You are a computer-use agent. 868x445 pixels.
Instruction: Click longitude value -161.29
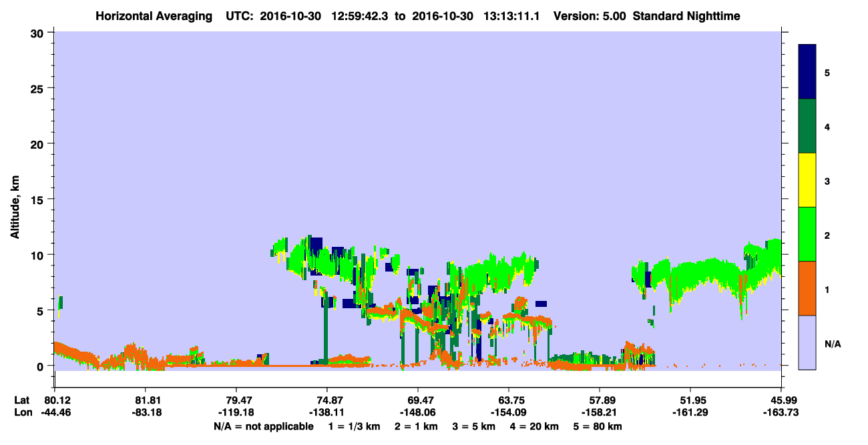[690, 413]
